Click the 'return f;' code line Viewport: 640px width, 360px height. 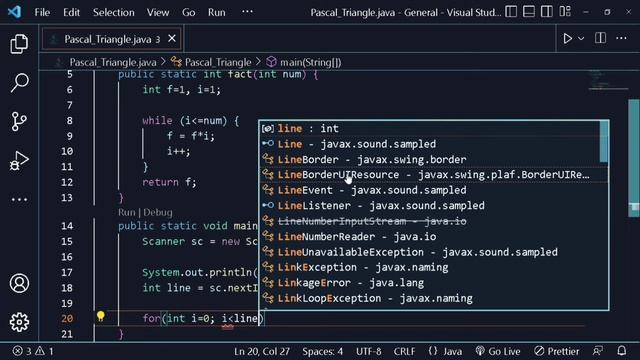tap(169, 182)
